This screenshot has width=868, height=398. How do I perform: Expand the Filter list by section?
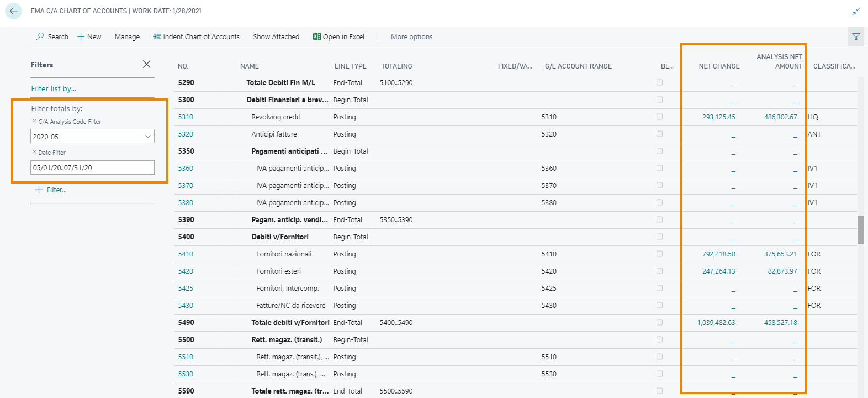coord(54,88)
